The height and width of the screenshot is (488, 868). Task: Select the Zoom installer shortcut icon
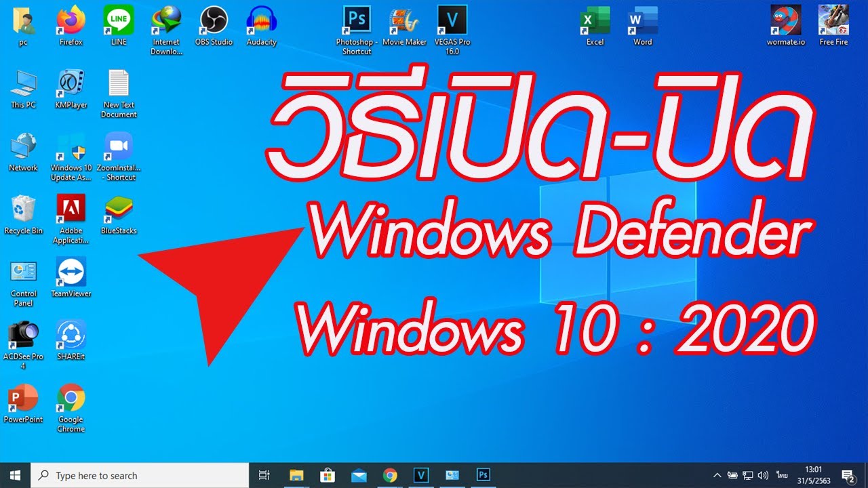[119, 157]
